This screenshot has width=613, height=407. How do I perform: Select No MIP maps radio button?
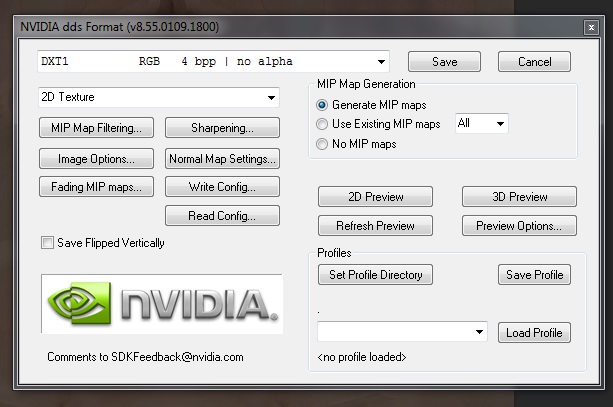coord(322,144)
